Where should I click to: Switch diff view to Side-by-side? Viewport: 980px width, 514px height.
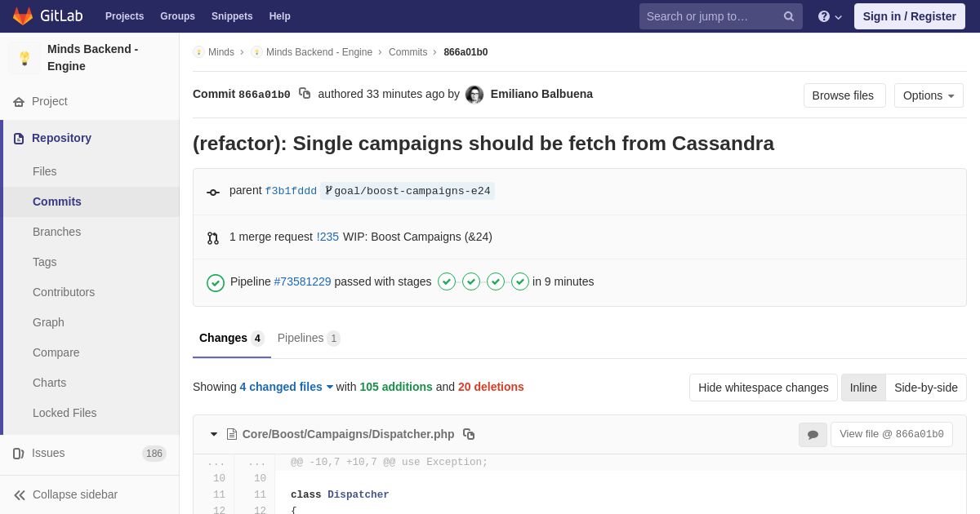[926, 388]
